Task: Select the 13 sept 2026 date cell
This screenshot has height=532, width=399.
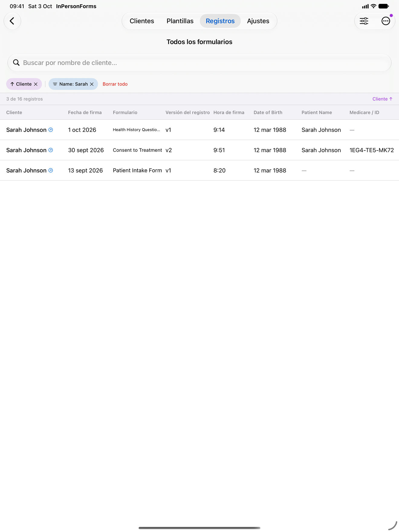Action: (85, 170)
